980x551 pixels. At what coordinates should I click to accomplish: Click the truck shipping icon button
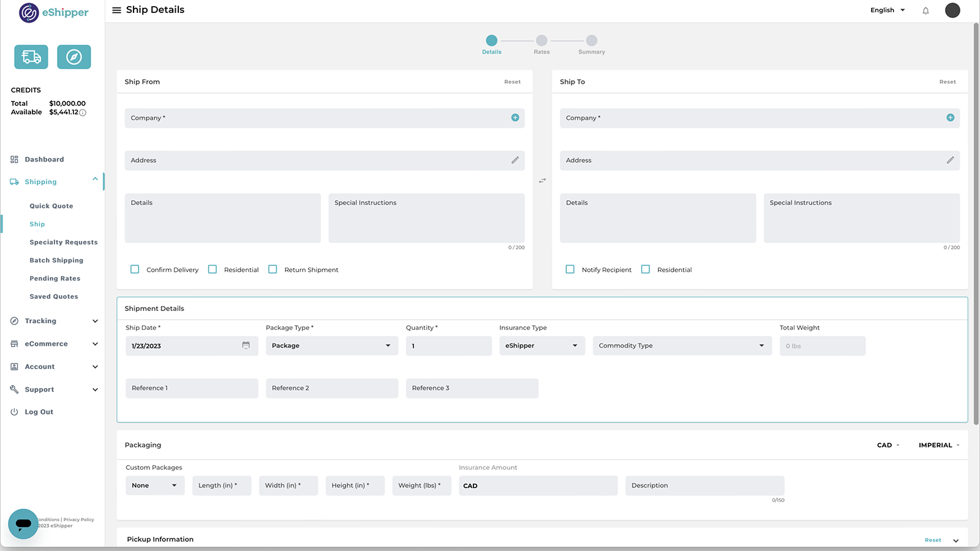pos(31,57)
